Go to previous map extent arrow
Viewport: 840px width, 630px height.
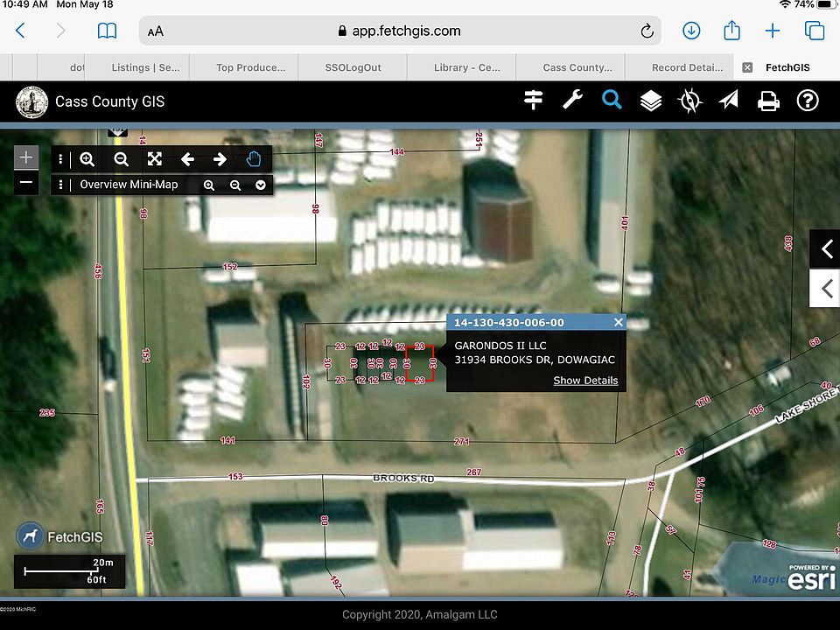click(x=187, y=159)
